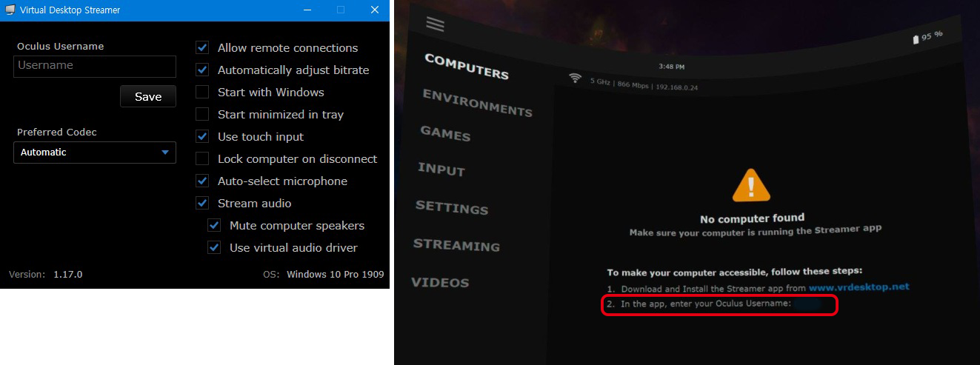Click the No computer found heading
The image size is (980, 365).
point(752,218)
